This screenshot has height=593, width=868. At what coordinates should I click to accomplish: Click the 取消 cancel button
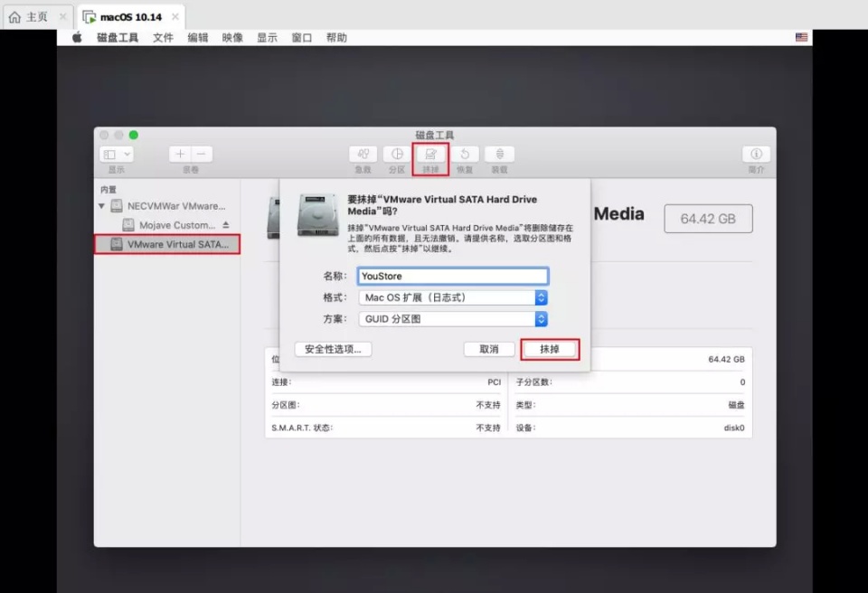(x=489, y=349)
